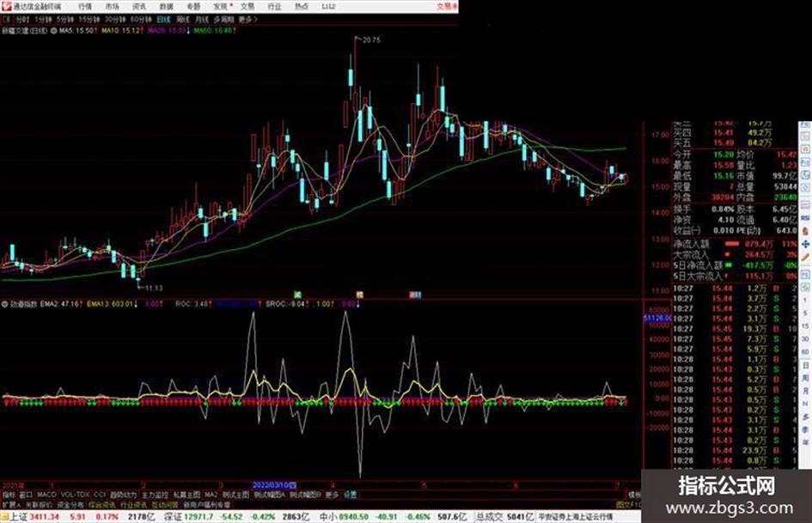Screen dimensions: 812x523
Task: Click the 平安证券上海上证云行情 server status
Action: point(576,517)
